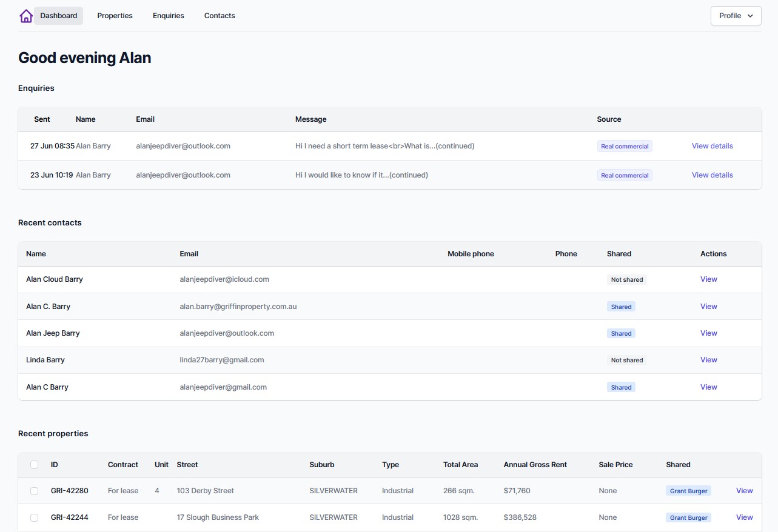
Task: Open the Profile dropdown menu
Action: (736, 16)
